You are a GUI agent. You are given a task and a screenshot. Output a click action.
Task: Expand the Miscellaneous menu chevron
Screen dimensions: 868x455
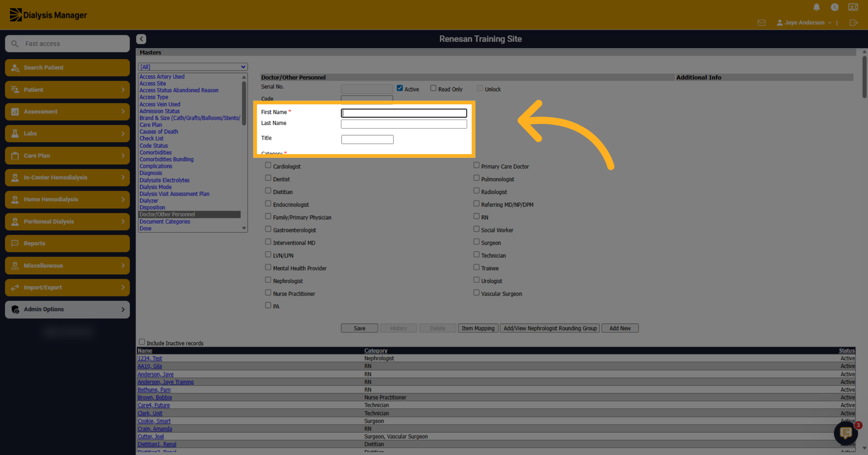(x=123, y=266)
